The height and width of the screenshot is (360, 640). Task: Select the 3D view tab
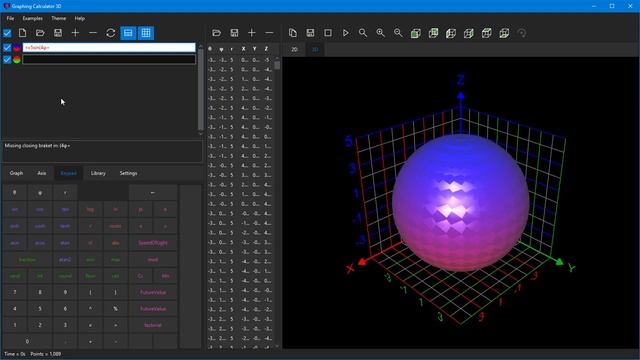[x=315, y=49]
